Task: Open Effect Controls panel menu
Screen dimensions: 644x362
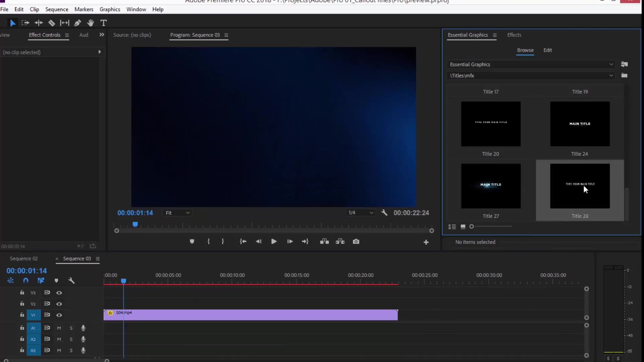Action: coord(67,35)
